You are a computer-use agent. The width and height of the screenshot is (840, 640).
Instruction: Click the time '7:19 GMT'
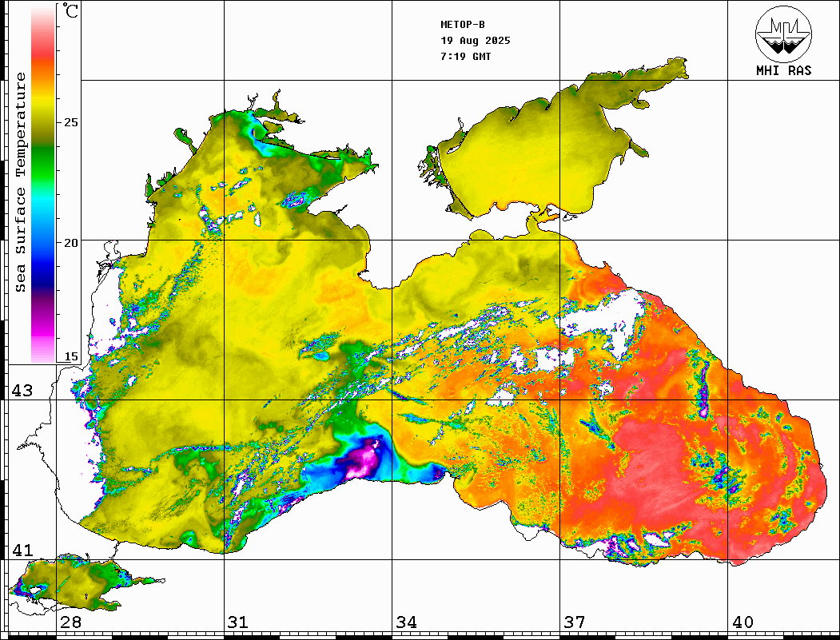click(x=465, y=56)
